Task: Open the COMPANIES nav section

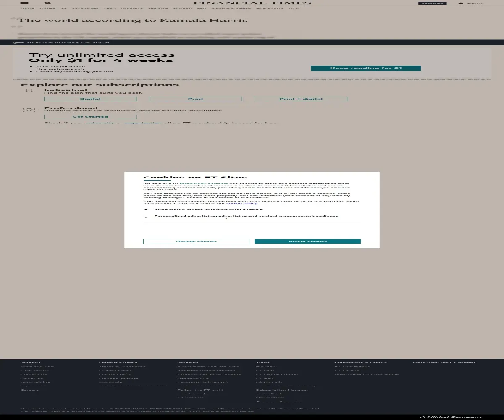Action: 85,8
